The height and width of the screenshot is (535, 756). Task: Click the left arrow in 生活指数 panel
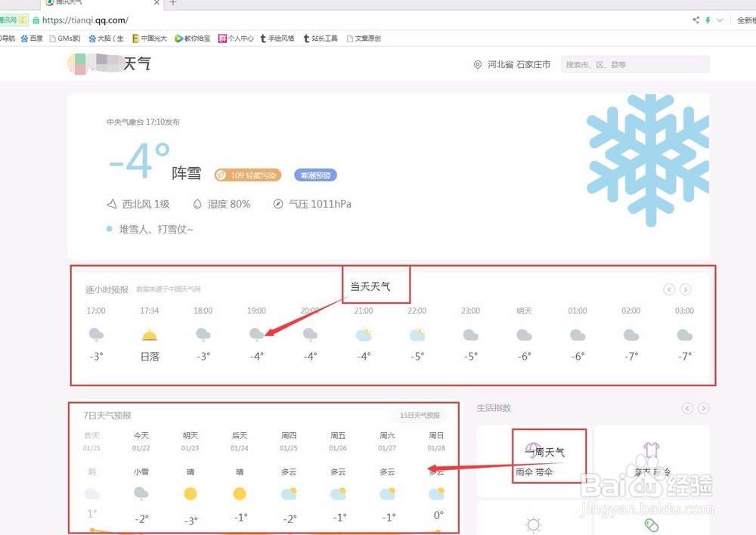[686, 407]
